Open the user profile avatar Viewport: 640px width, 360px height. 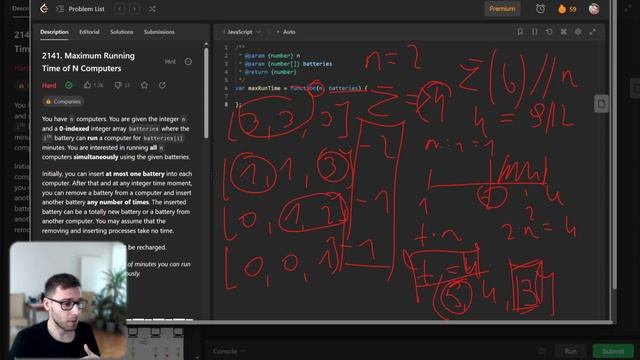click(x=594, y=9)
